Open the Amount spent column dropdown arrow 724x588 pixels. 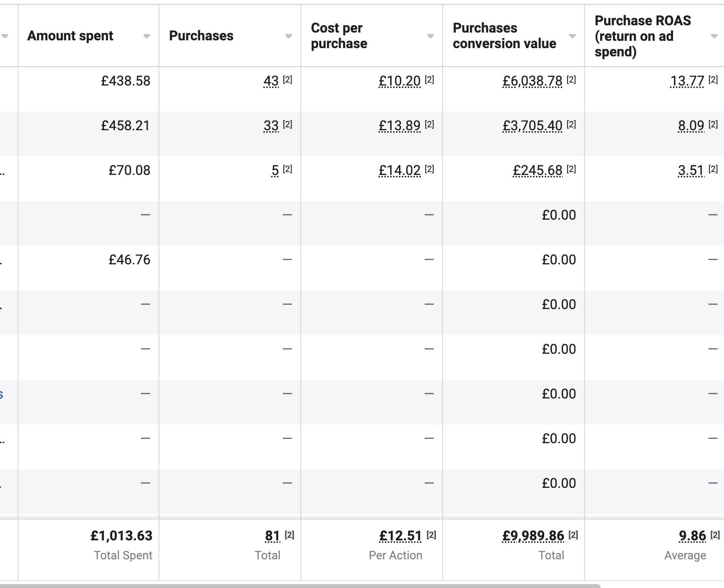tap(146, 36)
